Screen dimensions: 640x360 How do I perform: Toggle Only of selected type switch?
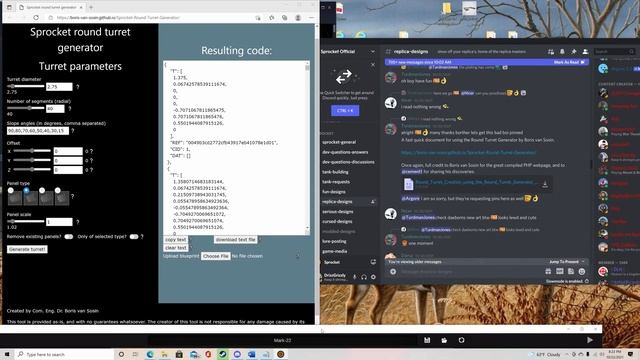click(x=134, y=237)
